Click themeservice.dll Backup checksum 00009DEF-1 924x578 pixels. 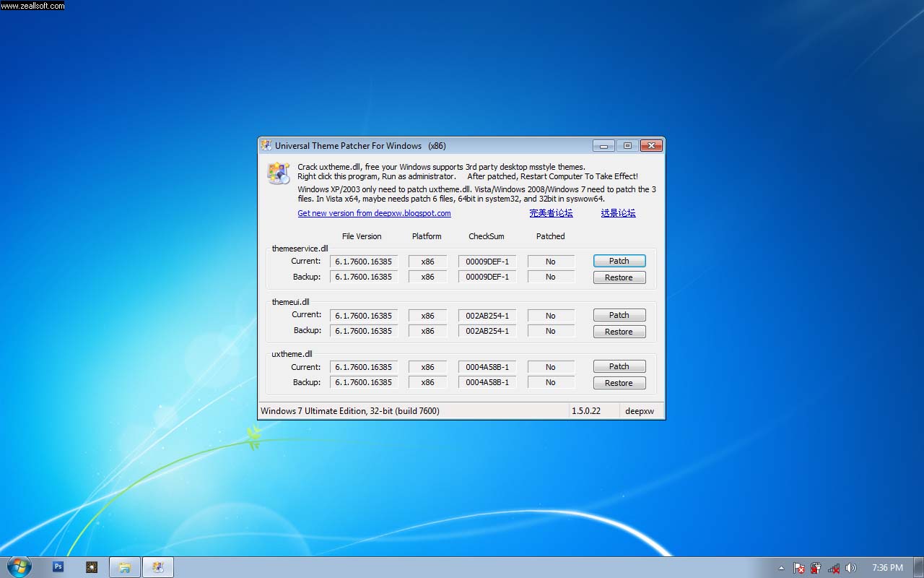[487, 277]
